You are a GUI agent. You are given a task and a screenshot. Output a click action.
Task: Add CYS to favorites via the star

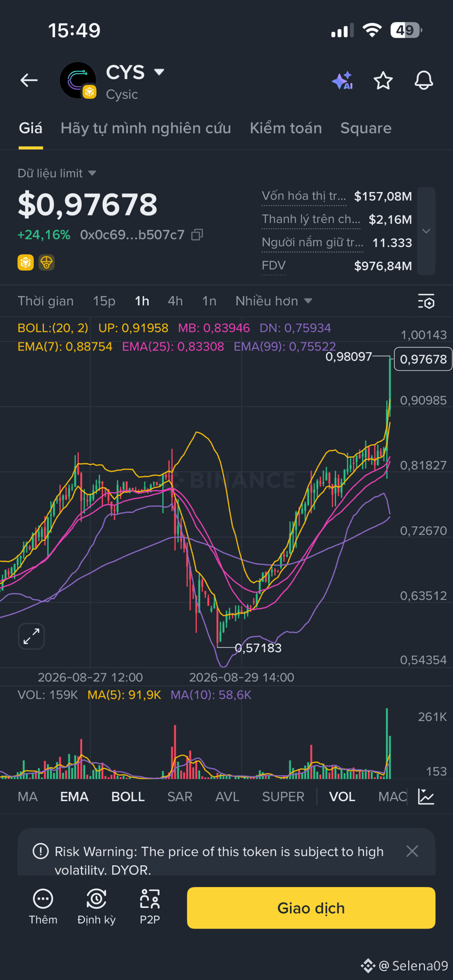pos(383,80)
